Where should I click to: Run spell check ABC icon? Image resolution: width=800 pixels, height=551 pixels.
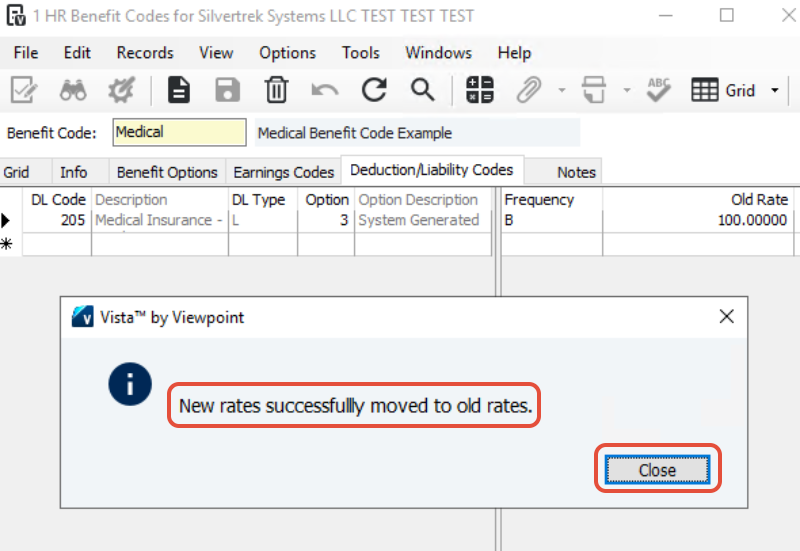(659, 90)
